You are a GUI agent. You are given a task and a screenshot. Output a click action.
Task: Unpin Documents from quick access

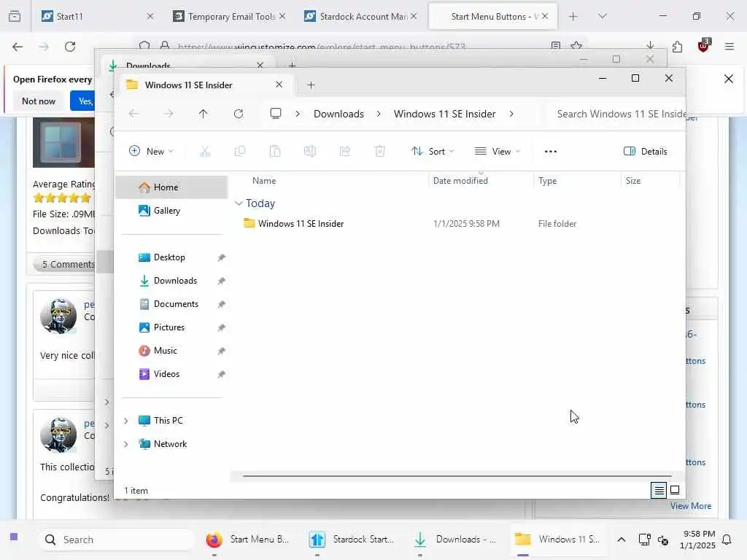221,304
